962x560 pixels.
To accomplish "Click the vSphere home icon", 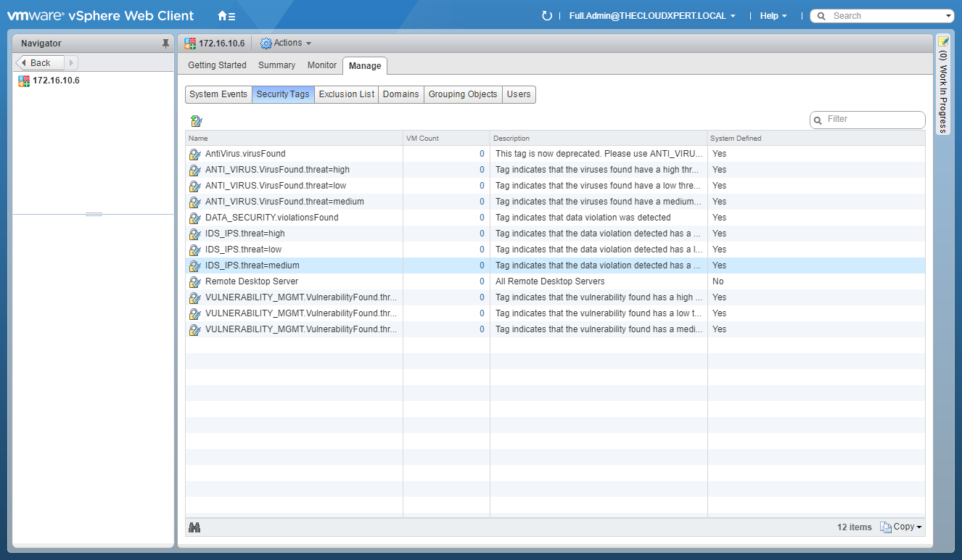I will 226,16.
